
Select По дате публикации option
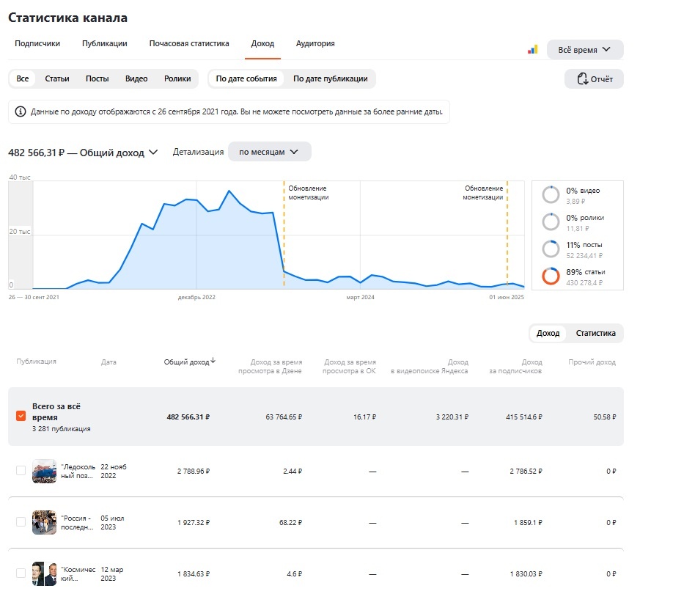click(330, 78)
